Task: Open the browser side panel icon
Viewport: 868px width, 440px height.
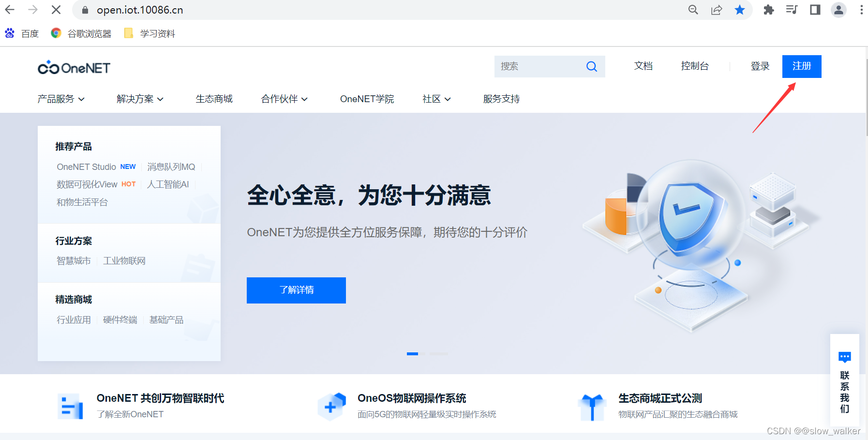Action: 815,10
